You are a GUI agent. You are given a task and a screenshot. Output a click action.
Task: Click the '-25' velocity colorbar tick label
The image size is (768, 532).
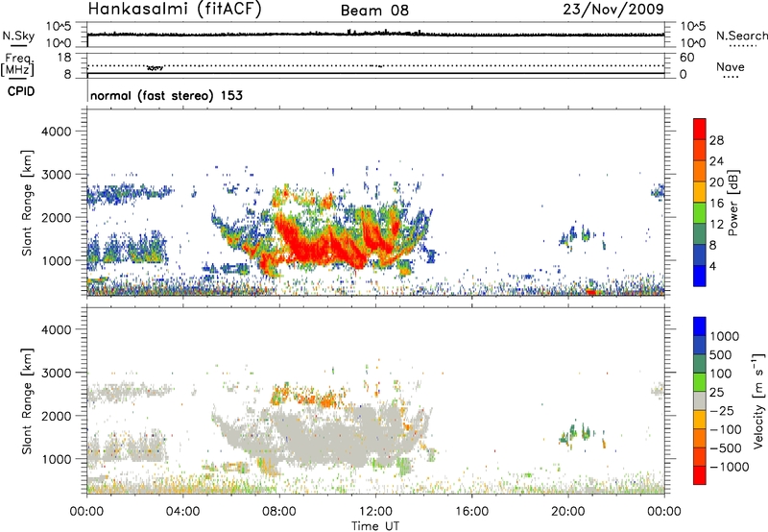click(722, 410)
